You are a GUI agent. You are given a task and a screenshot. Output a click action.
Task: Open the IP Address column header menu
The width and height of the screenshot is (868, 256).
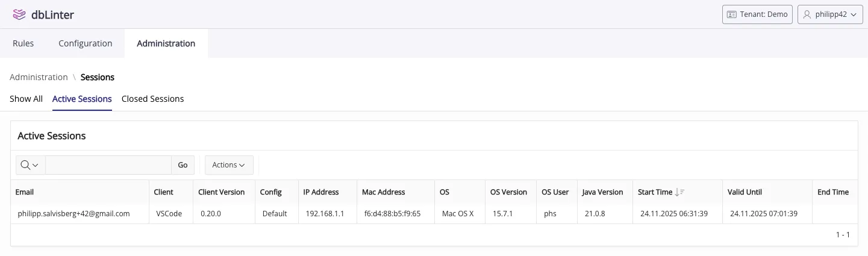click(x=320, y=192)
